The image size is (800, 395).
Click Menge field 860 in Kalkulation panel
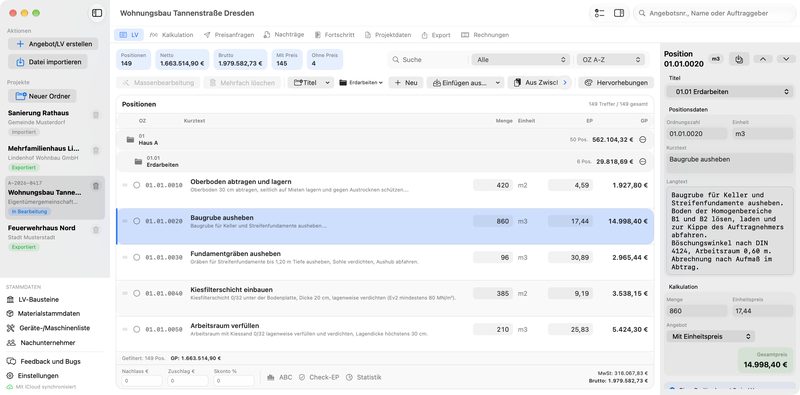click(696, 311)
